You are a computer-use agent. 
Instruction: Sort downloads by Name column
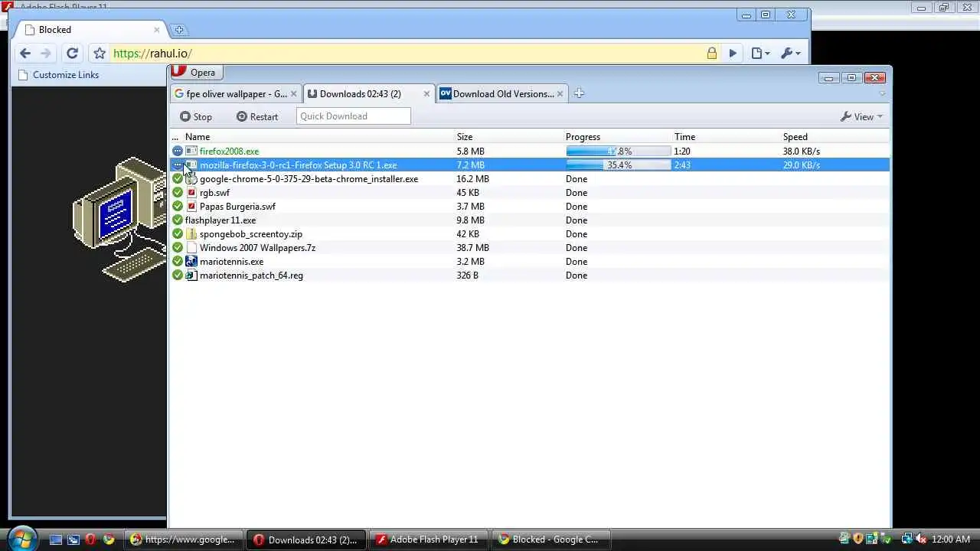(x=198, y=137)
